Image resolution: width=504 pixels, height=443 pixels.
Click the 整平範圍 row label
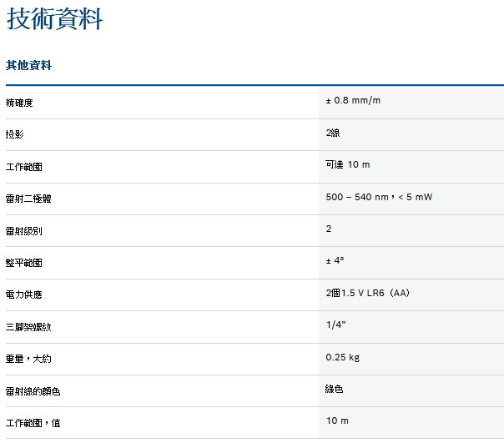23,263
